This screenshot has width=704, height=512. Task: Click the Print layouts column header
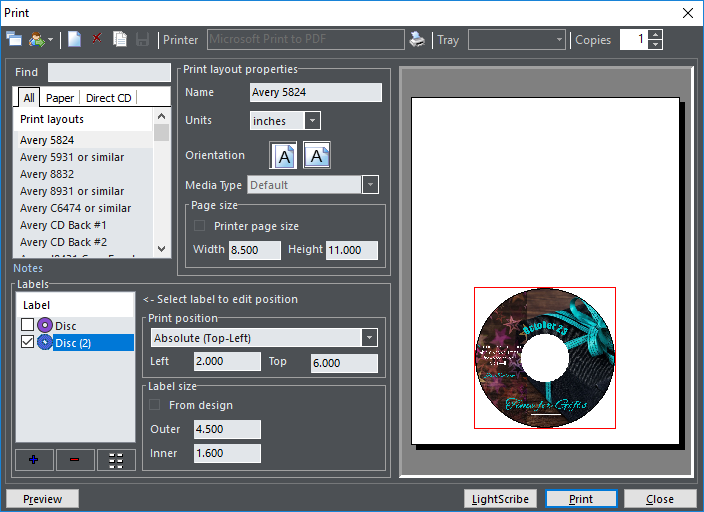coord(84,119)
